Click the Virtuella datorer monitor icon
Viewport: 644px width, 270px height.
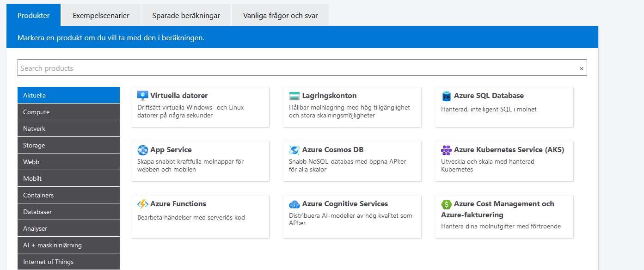coord(143,96)
